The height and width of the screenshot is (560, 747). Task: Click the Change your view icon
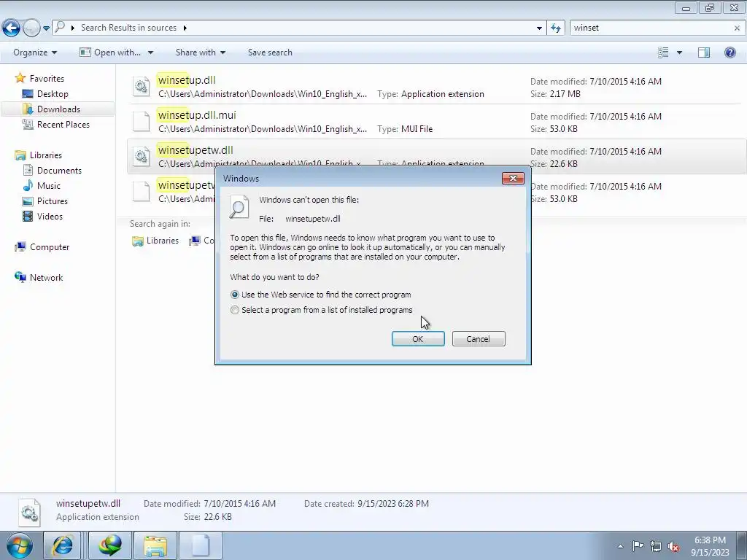tap(663, 52)
